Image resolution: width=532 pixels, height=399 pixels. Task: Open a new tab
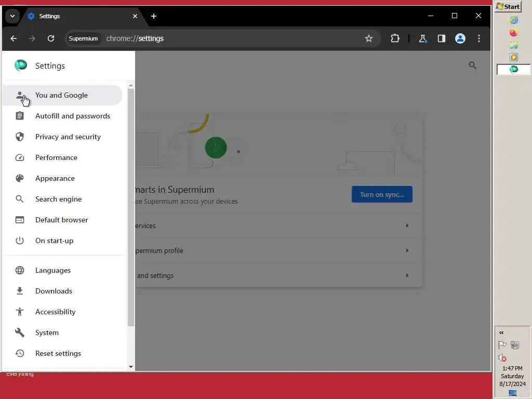click(154, 16)
